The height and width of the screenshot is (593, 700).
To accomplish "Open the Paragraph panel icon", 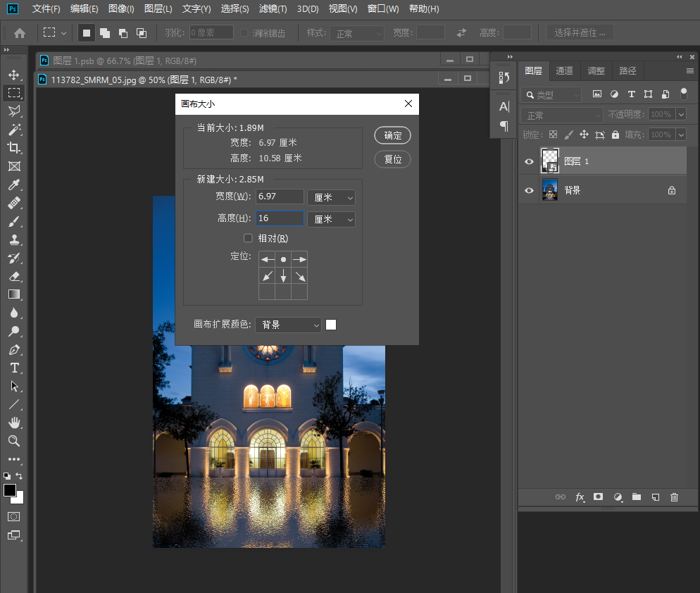I will tap(504, 126).
